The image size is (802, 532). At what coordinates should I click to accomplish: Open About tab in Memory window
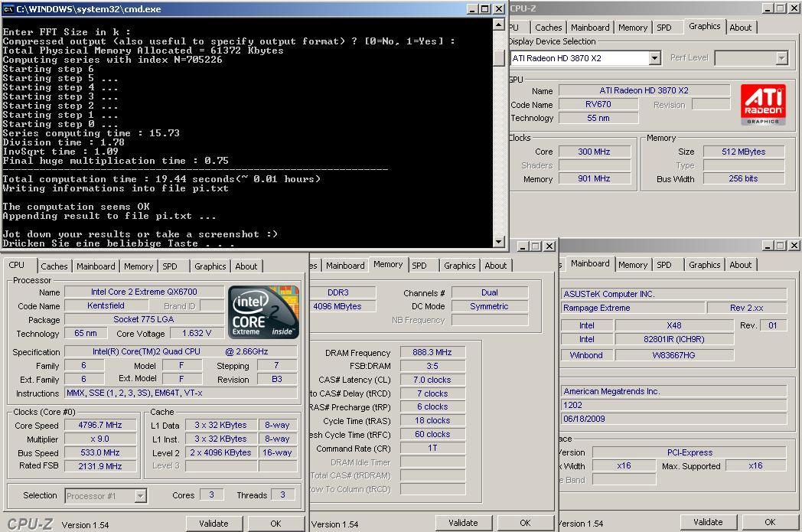[496, 266]
